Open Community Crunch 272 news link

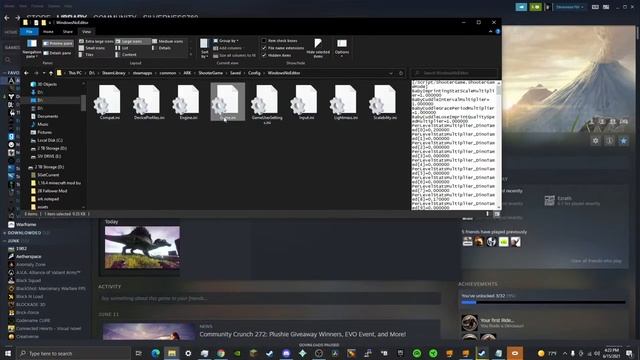click(x=302, y=334)
